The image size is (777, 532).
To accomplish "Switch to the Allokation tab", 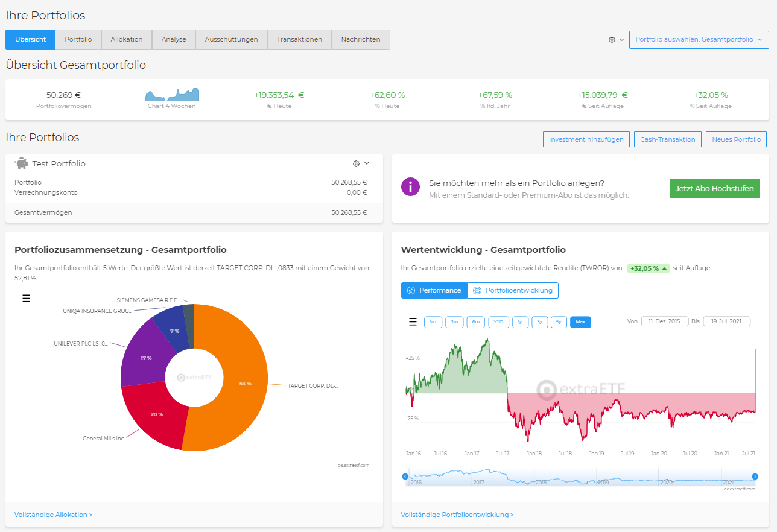I will pos(127,39).
